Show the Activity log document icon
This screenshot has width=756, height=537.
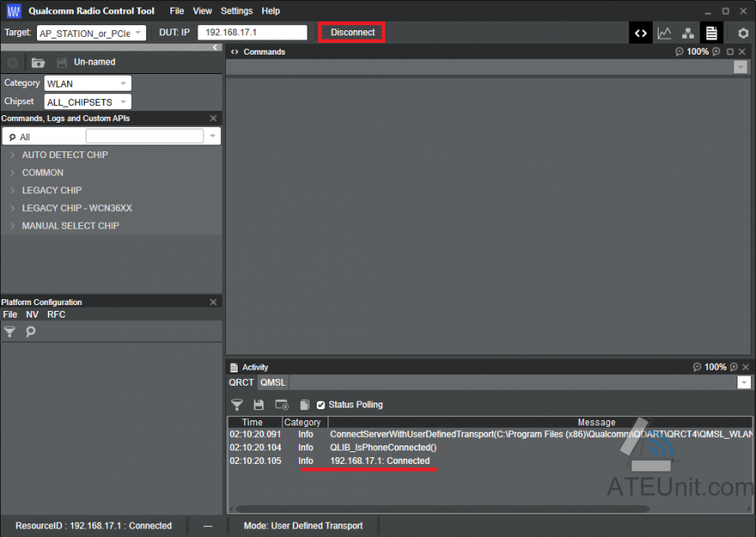[711, 33]
